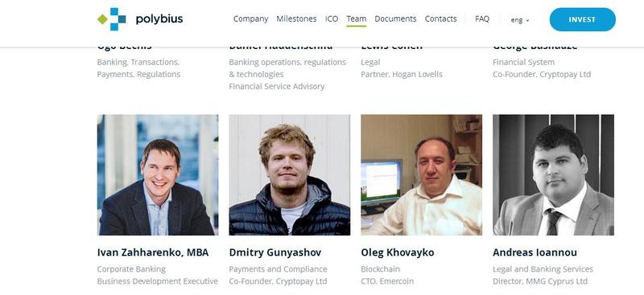The image size is (644, 295).
Task: Open the FAQ link
Action: click(482, 18)
